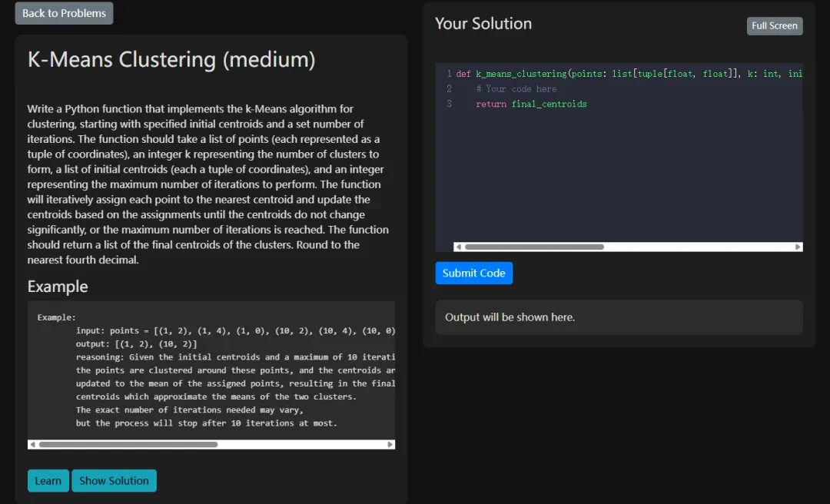The height and width of the screenshot is (504, 830).
Task: Click the code editor's horizontal scrollbar thumb
Action: coord(534,247)
